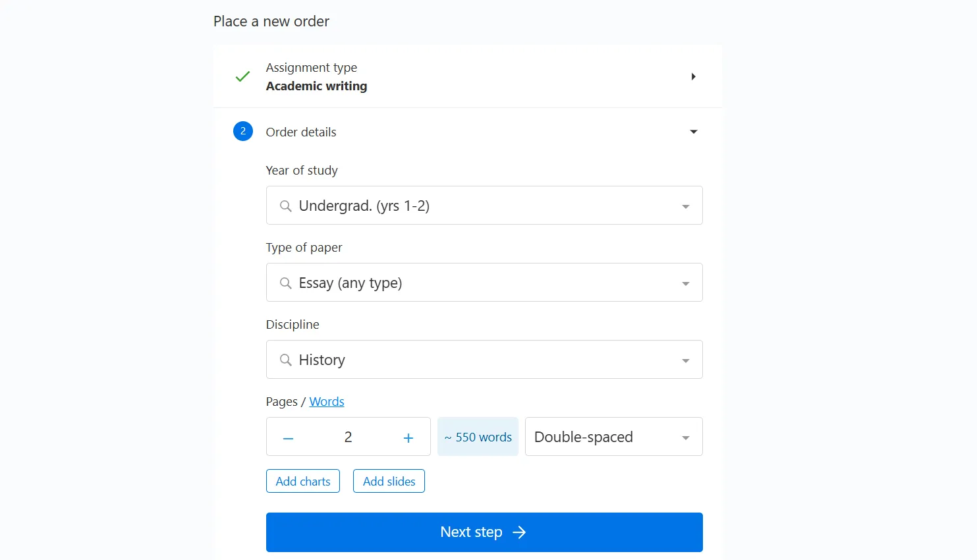This screenshot has width=977, height=560.
Task: Click the green checkmark beside Assignment type
Action: pos(242,76)
